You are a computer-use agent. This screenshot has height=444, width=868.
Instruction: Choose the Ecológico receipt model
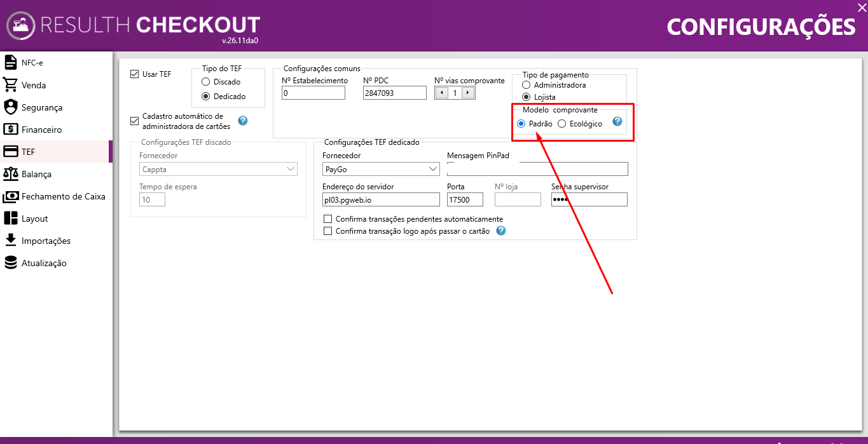(x=561, y=124)
